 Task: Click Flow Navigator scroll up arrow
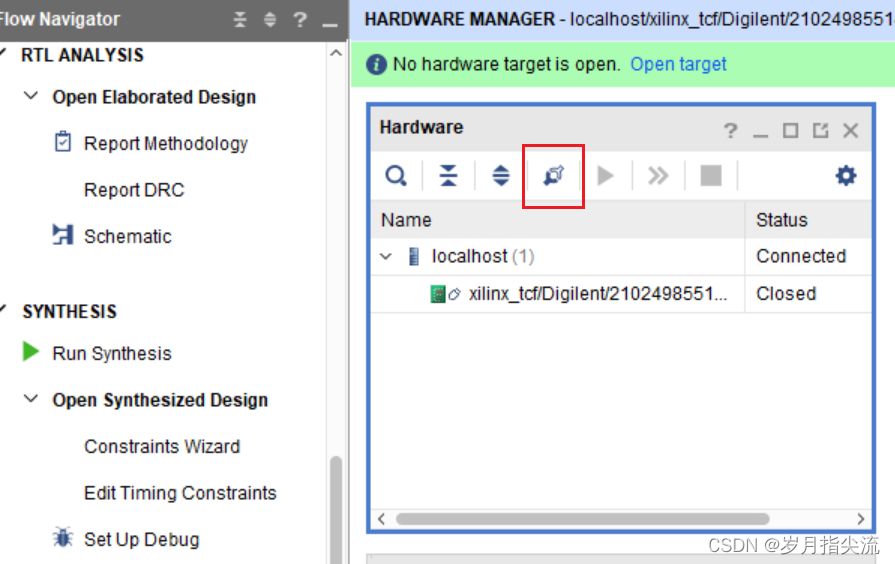point(336,53)
